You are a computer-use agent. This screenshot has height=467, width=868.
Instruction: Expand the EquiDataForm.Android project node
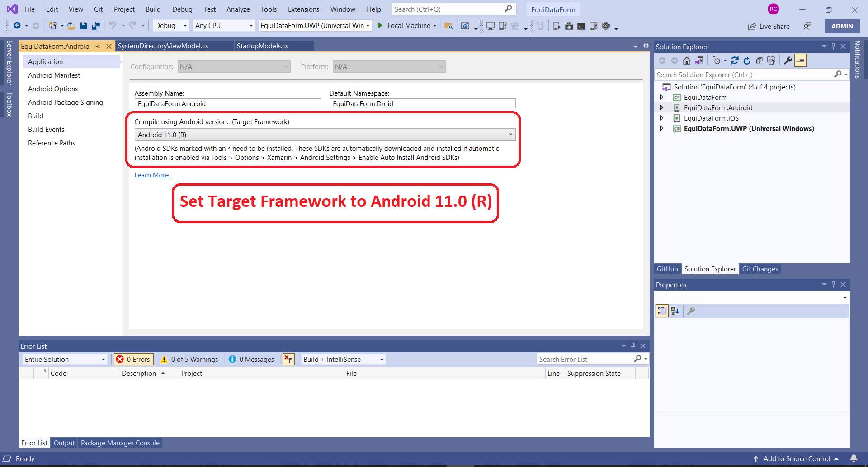(x=662, y=107)
